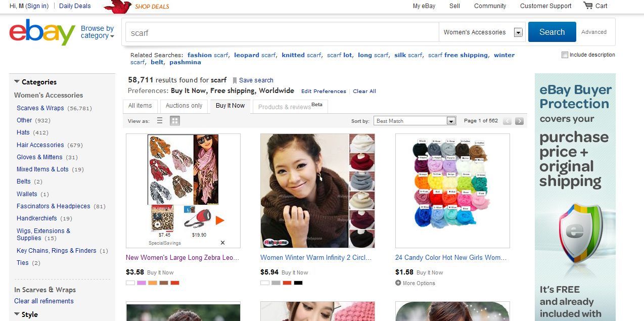The height and width of the screenshot is (321, 644).
Task: Open the Sort by Best Match dropdown
Action: click(x=416, y=121)
